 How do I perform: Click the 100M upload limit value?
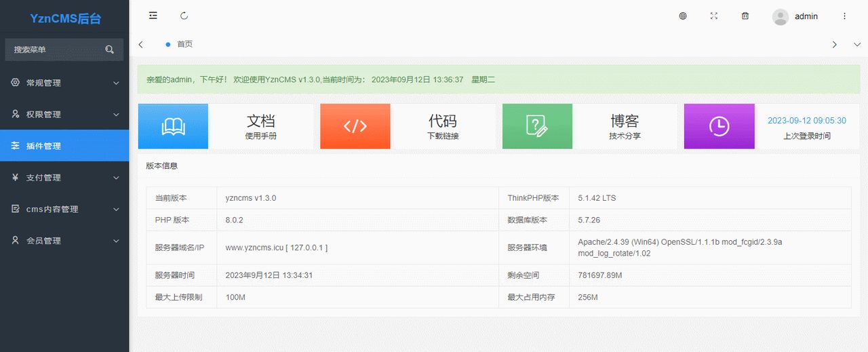coord(235,297)
